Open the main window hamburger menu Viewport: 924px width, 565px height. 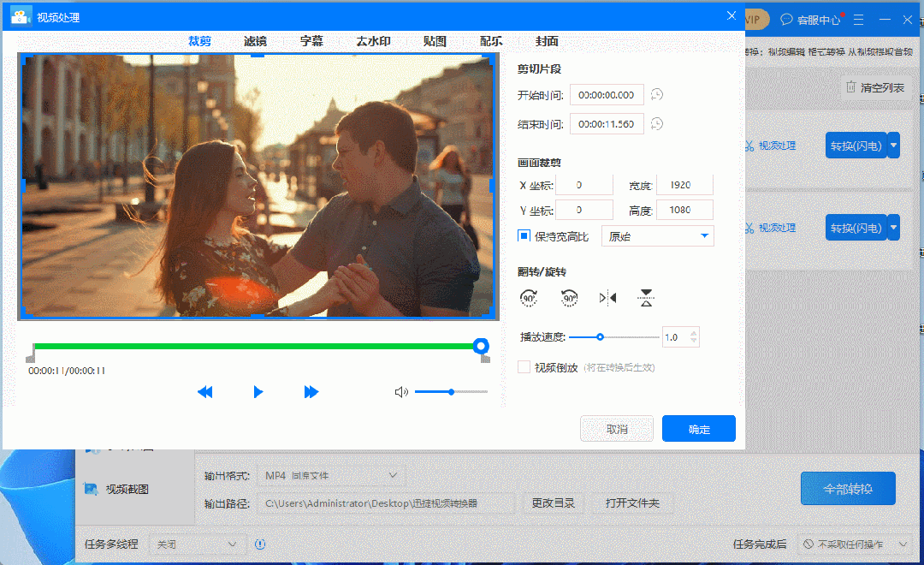859,20
